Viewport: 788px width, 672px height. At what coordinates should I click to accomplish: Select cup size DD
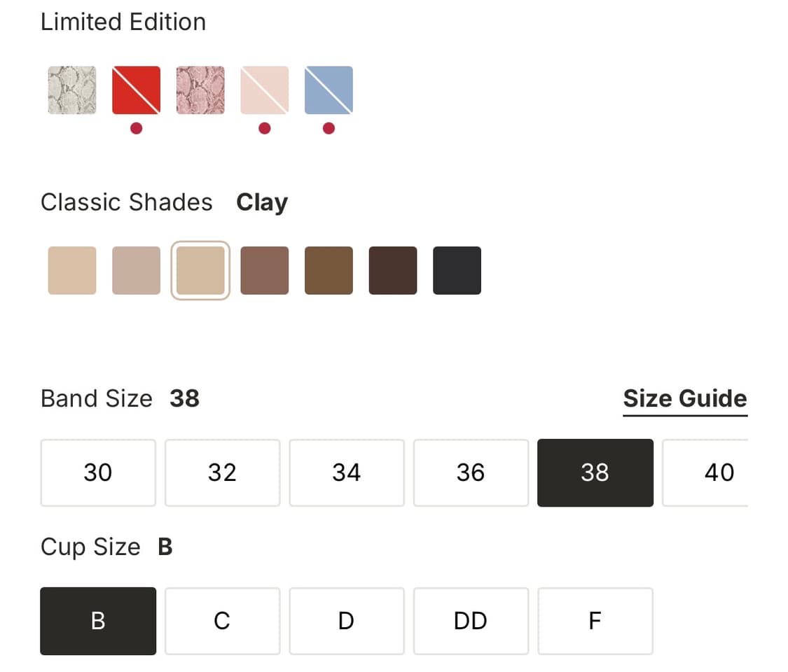tap(471, 621)
